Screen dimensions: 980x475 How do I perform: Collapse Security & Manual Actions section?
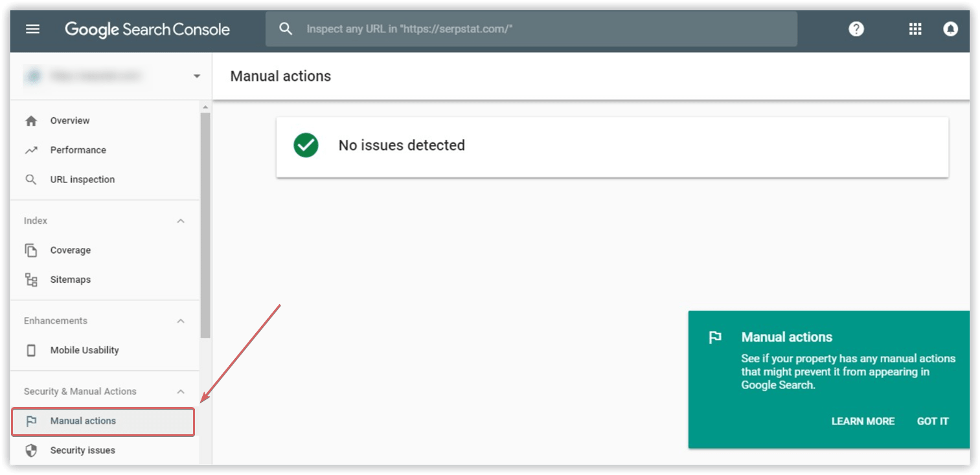181,392
